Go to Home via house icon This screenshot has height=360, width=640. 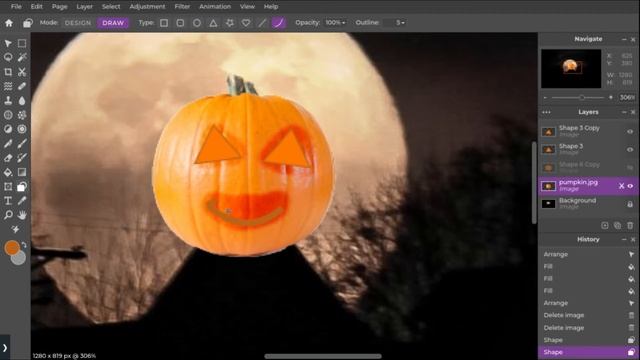(x=9, y=23)
